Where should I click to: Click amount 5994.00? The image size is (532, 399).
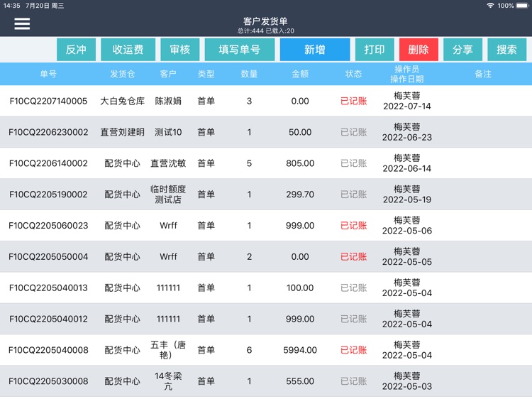click(300, 350)
